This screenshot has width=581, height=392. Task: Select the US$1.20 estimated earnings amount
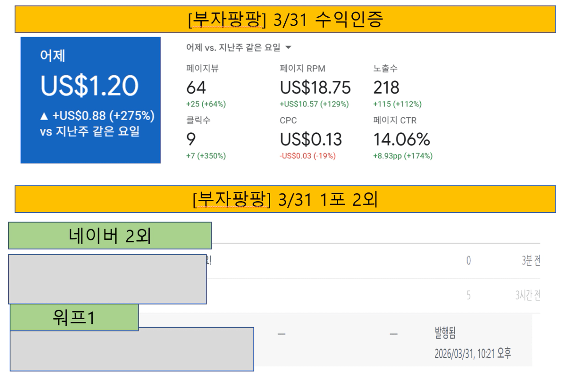tap(89, 87)
